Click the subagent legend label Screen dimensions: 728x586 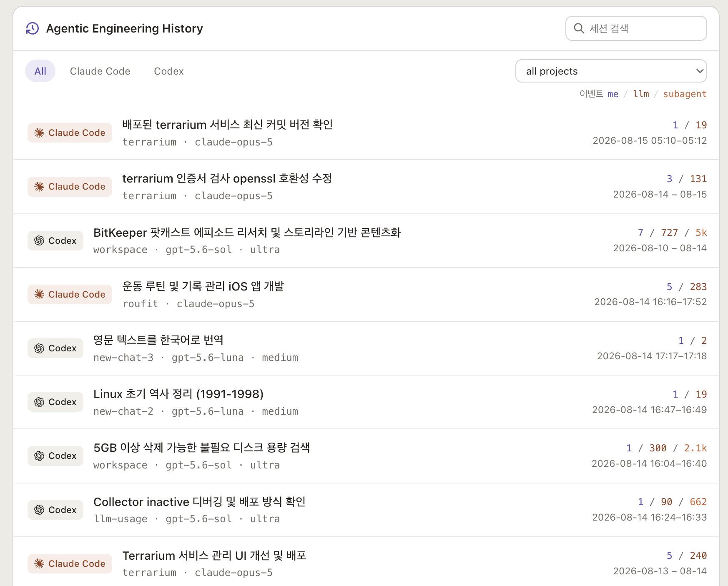pyautogui.click(x=685, y=94)
